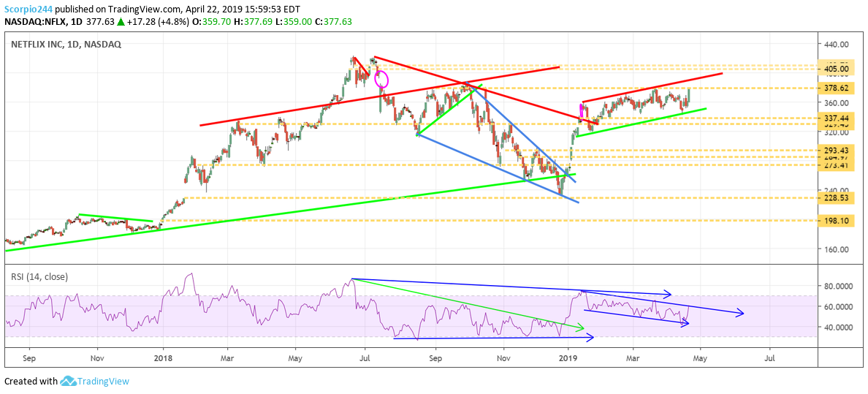
Task: Click the 228.53 support level label
Action: (835, 197)
